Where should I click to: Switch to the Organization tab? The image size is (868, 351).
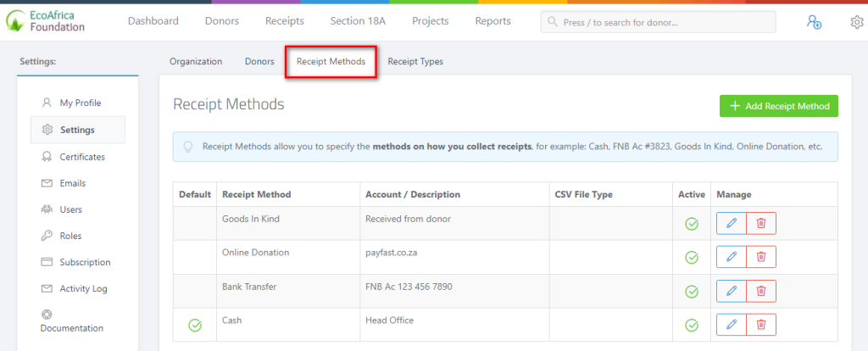(x=196, y=61)
